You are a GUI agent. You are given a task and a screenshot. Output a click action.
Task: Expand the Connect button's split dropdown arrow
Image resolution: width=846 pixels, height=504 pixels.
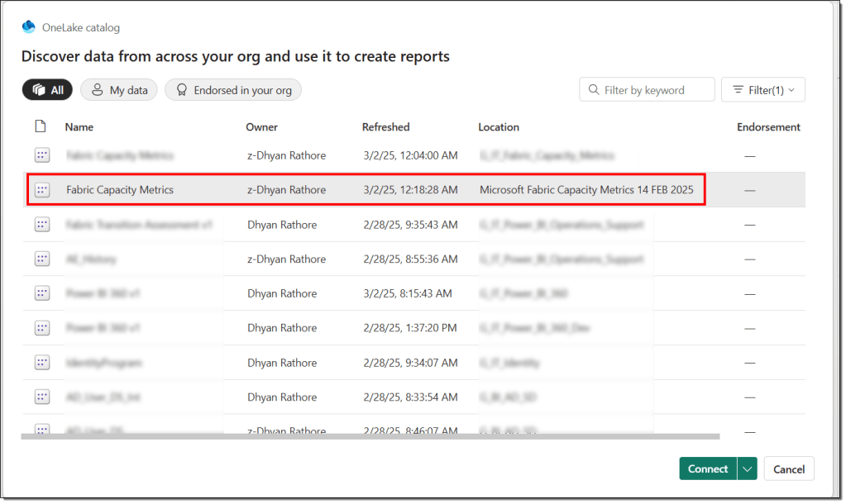[746, 468]
